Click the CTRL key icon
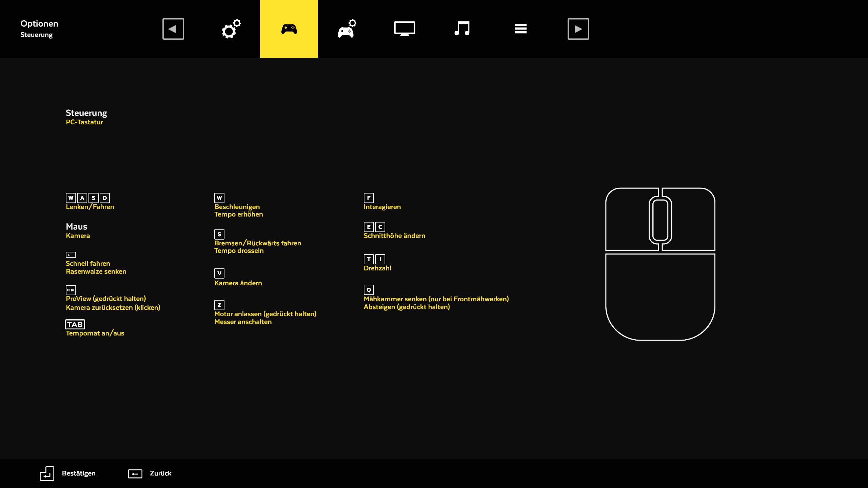 pyautogui.click(x=71, y=290)
